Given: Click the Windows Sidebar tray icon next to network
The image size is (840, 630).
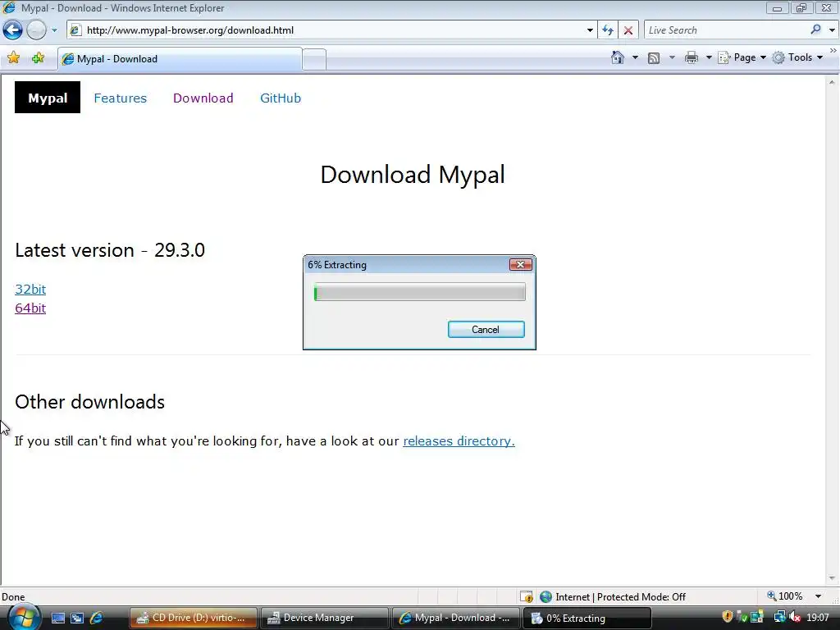Looking at the screenshot, I should tap(757, 617).
